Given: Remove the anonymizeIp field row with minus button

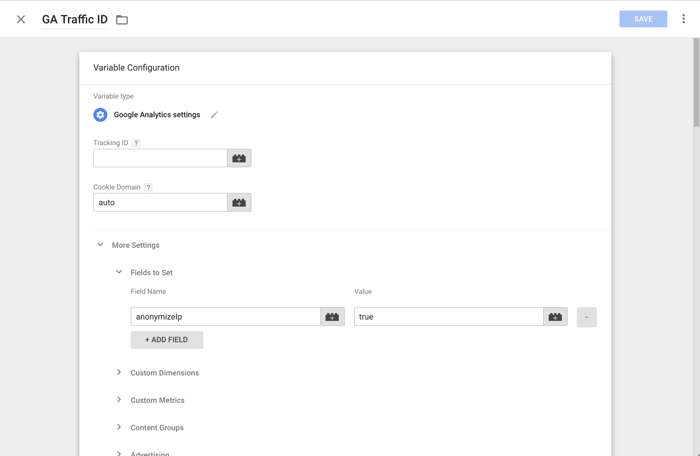Looking at the screenshot, I should click(x=586, y=317).
